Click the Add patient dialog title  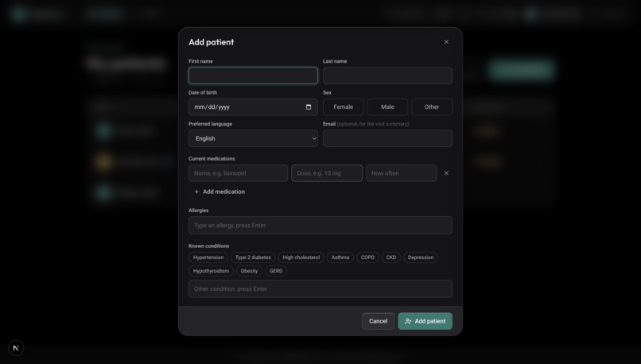pos(212,42)
